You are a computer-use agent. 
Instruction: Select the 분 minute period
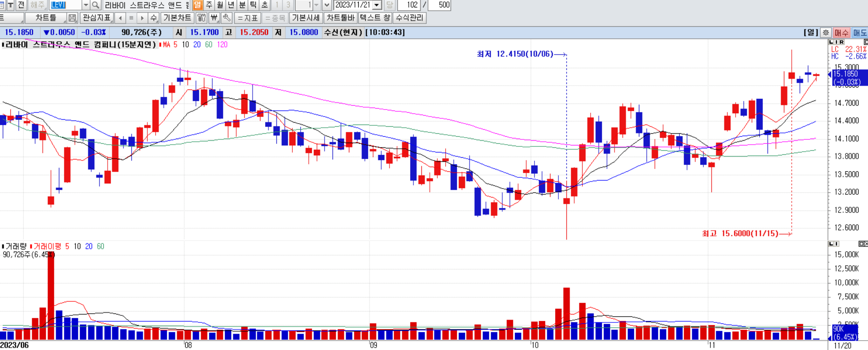[242, 5]
